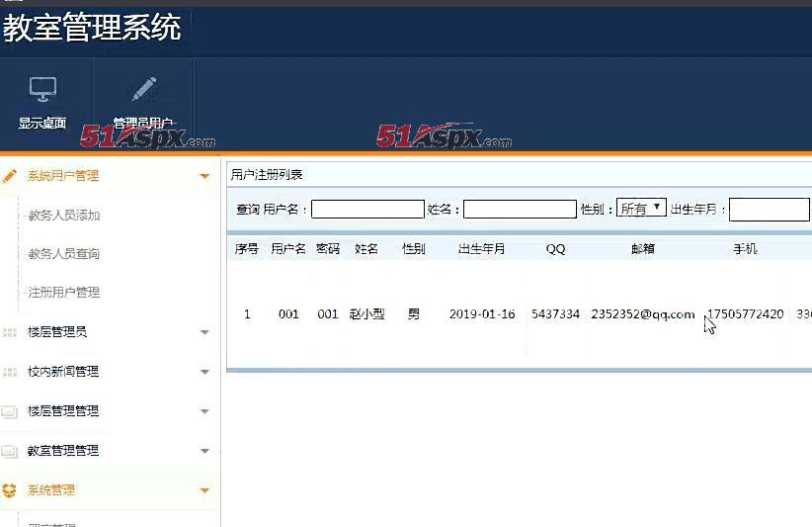Expand the 楼层管理管理 section arrow
Image resolution: width=812 pixels, height=527 pixels.
(204, 411)
